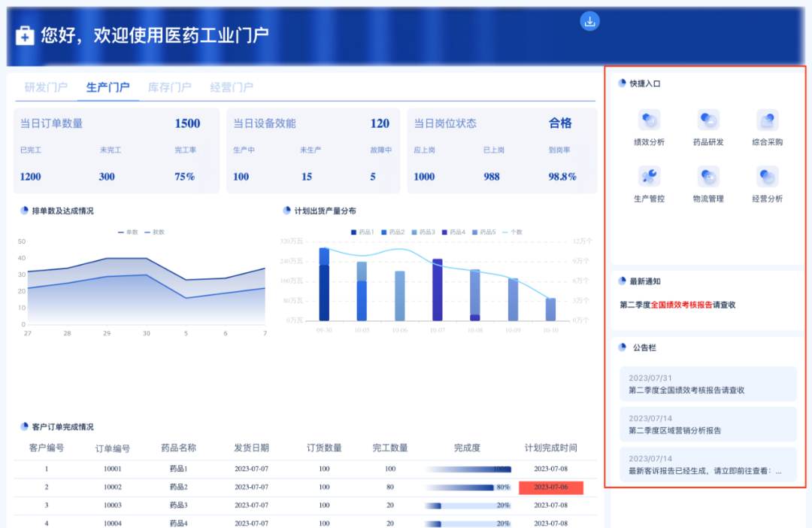Click the 当日设备效能 summary card title
812x528 pixels.
pos(265,123)
